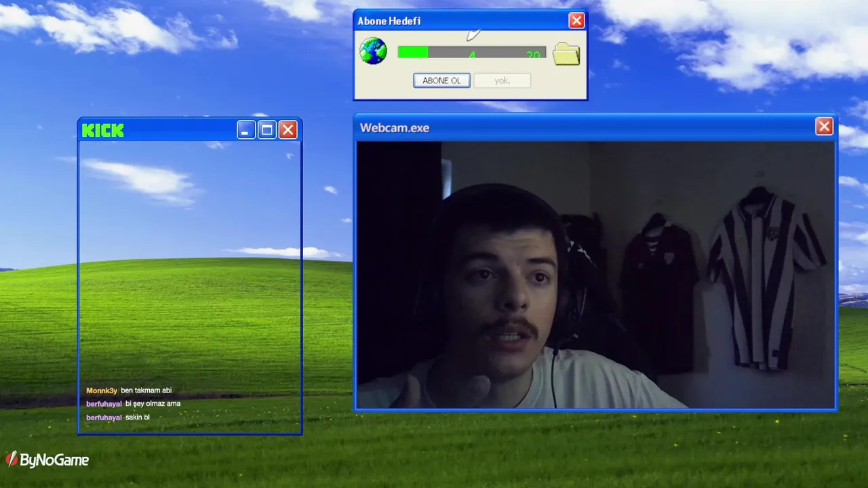868x488 pixels.
Task: Close the Webcam.exe window
Action: tap(824, 127)
